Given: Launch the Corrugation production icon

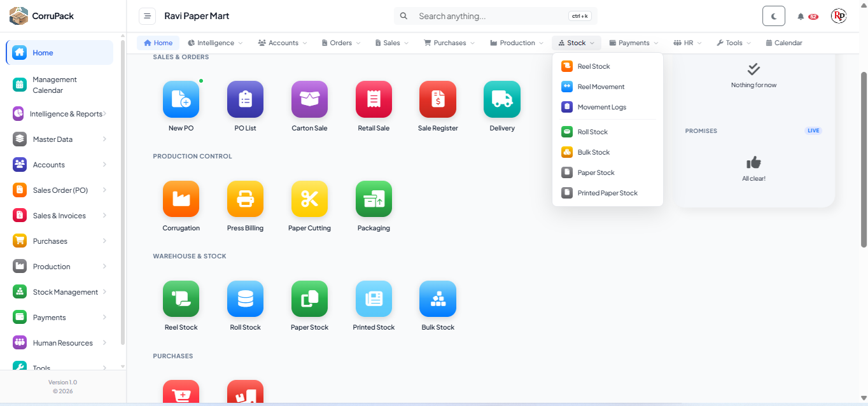Looking at the screenshot, I should pyautogui.click(x=181, y=199).
